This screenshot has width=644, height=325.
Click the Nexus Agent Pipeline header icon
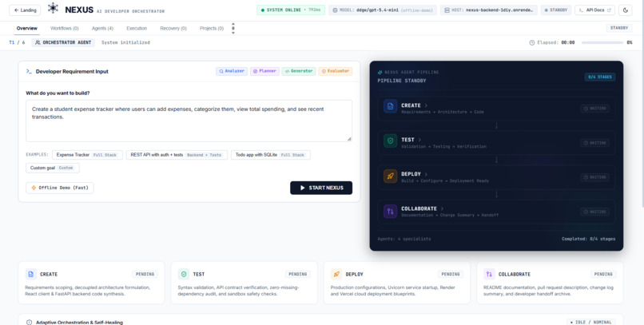point(380,72)
